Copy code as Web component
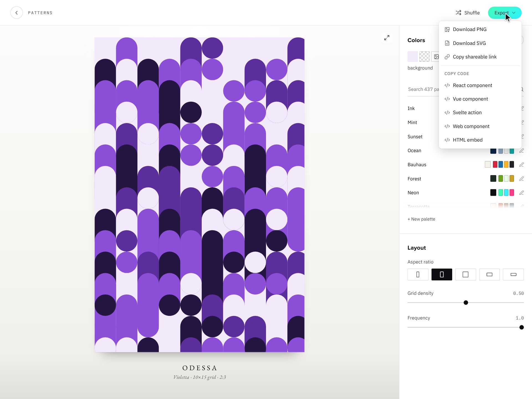This screenshot has height=399, width=532. click(480, 126)
